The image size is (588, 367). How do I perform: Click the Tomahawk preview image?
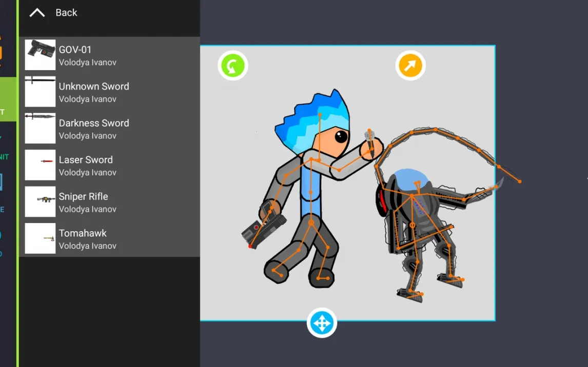pos(40,238)
